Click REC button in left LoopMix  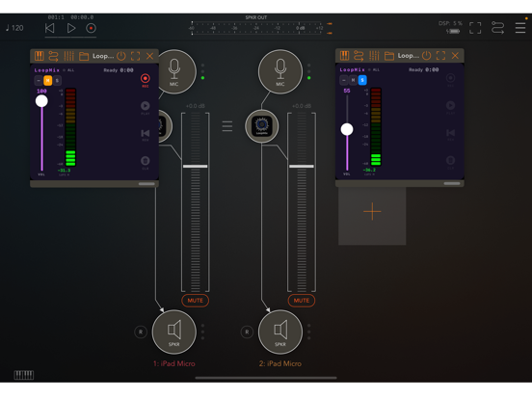(x=146, y=80)
